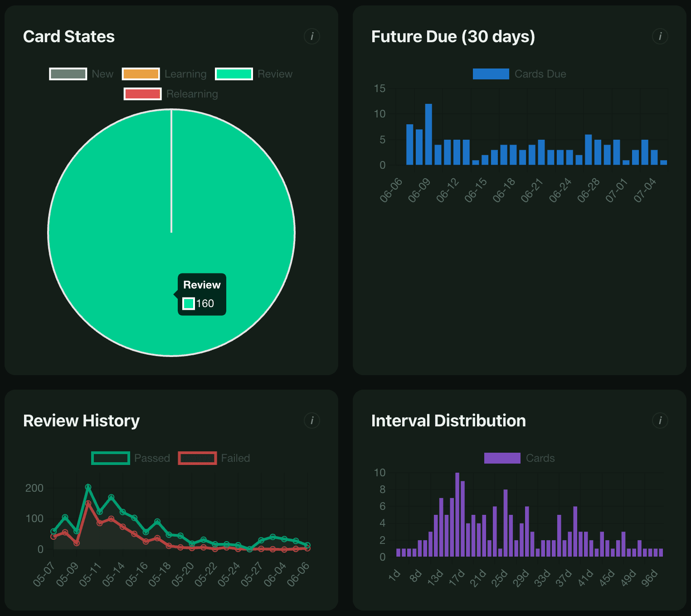Click the Future Due (30 days) heading
Screen dimensions: 691x616
[x=453, y=36]
